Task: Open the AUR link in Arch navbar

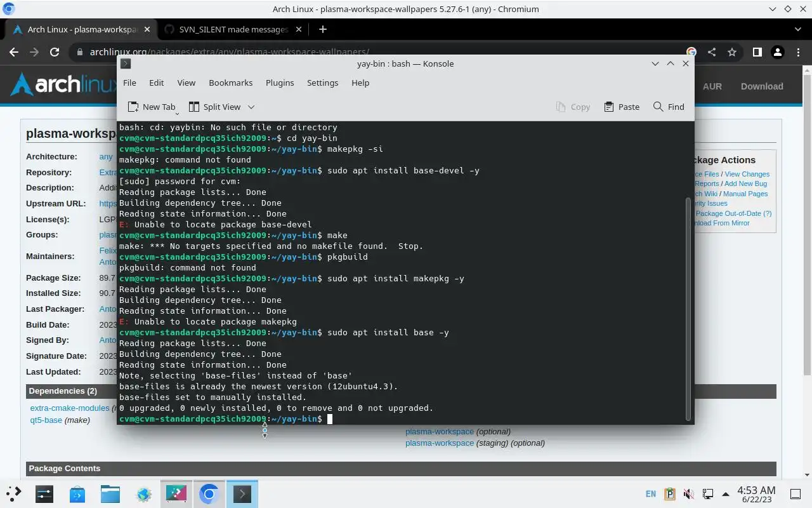Action: (x=712, y=86)
